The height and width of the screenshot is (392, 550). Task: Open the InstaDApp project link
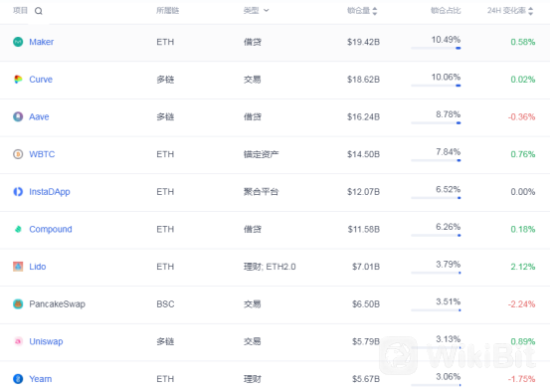50,192
